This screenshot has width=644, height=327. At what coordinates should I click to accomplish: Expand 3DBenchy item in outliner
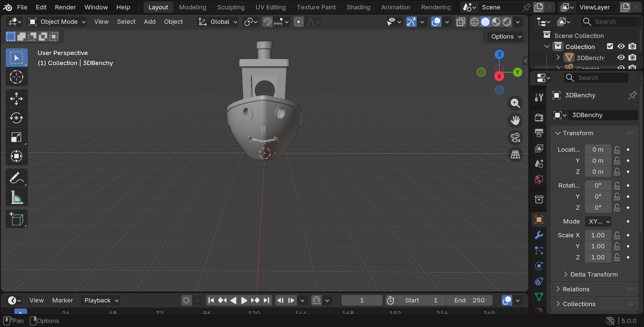(558, 57)
